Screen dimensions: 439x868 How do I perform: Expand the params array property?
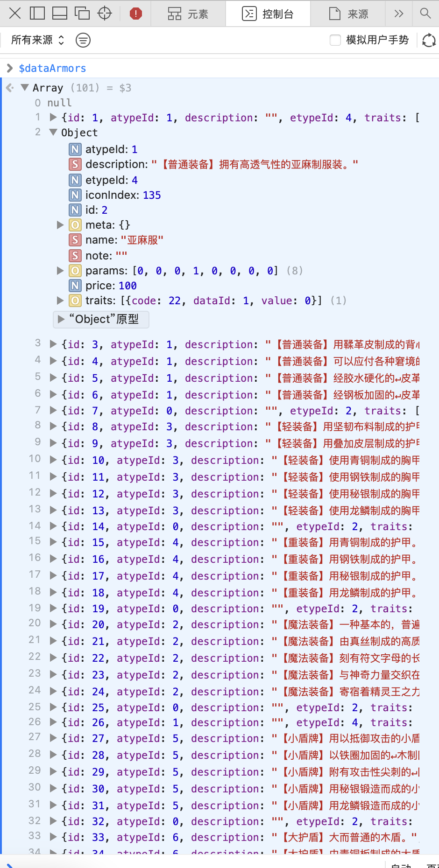pyautogui.click(x=60, y=270)
